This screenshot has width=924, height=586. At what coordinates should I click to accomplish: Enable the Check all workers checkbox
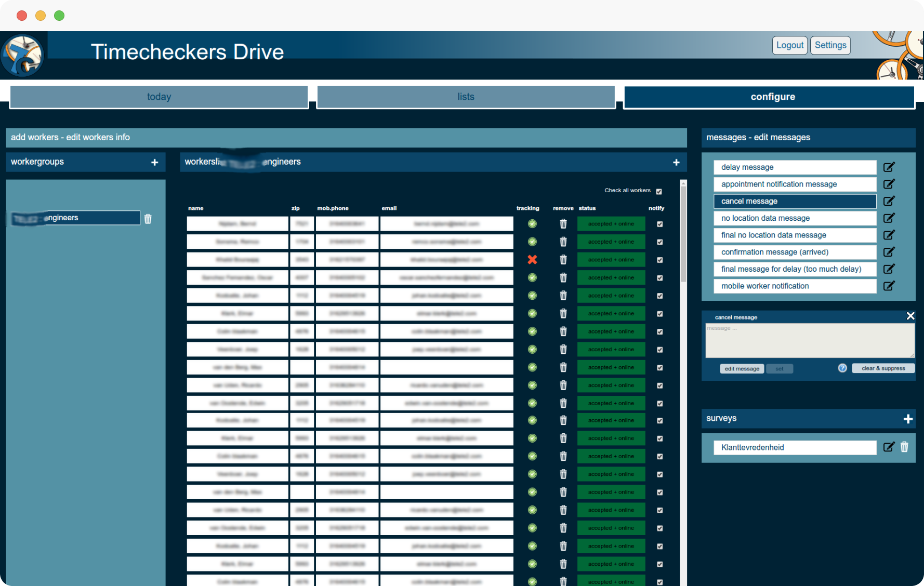[659, 191]
